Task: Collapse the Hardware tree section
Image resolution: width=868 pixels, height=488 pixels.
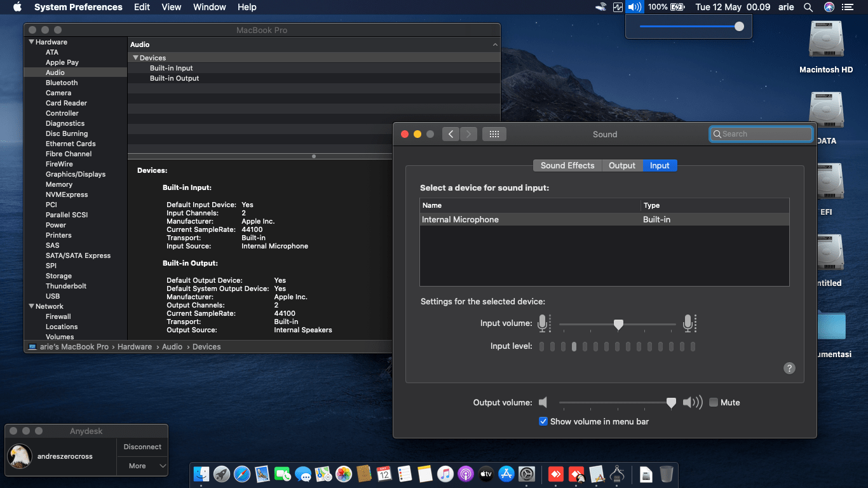Action: [31, 42]
